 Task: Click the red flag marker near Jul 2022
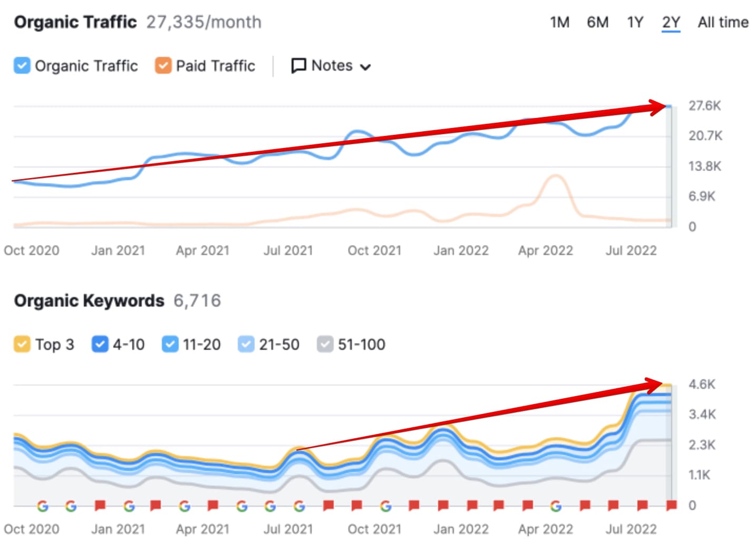643,506
